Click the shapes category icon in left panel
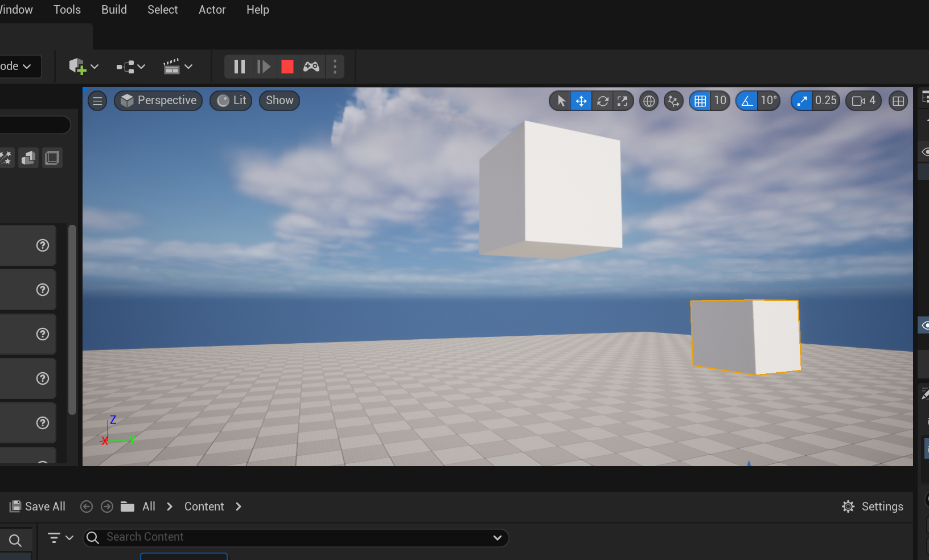The width and height of the screenshot is (929, 560). (x=28, y=158)
